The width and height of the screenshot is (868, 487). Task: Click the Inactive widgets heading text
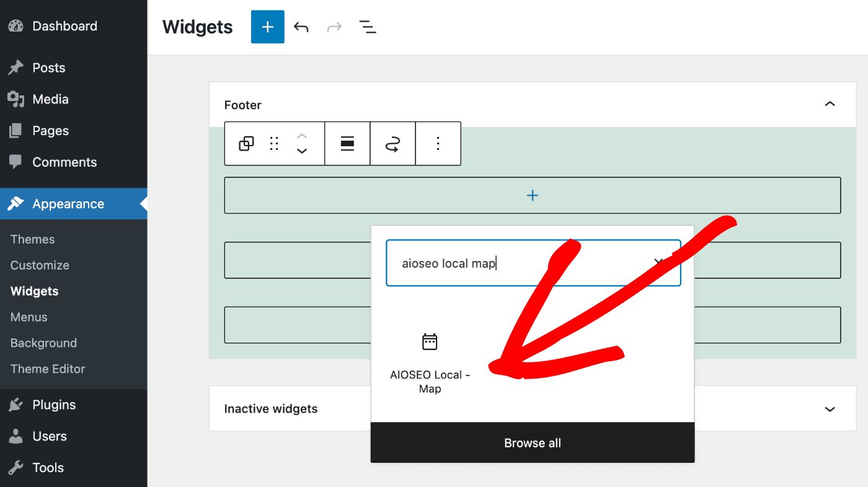coord(271,409)
